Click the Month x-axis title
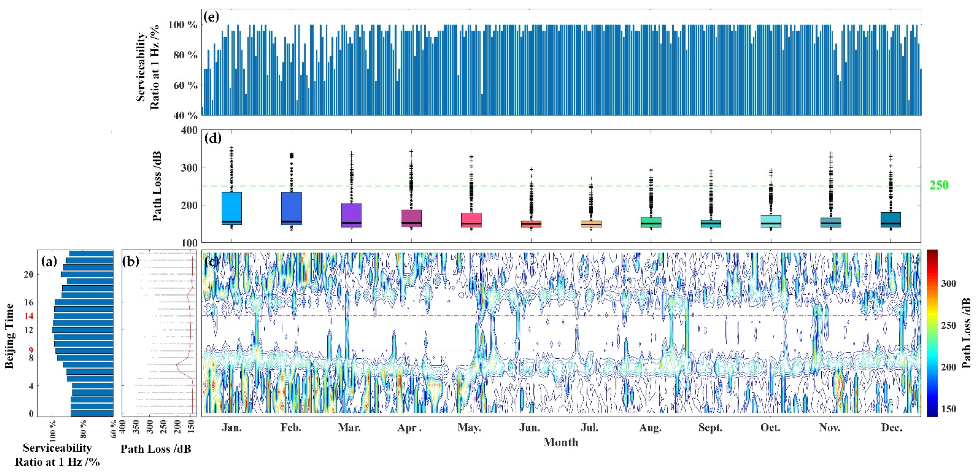Screen dimensions: 980x472 [x=561, y=442]
